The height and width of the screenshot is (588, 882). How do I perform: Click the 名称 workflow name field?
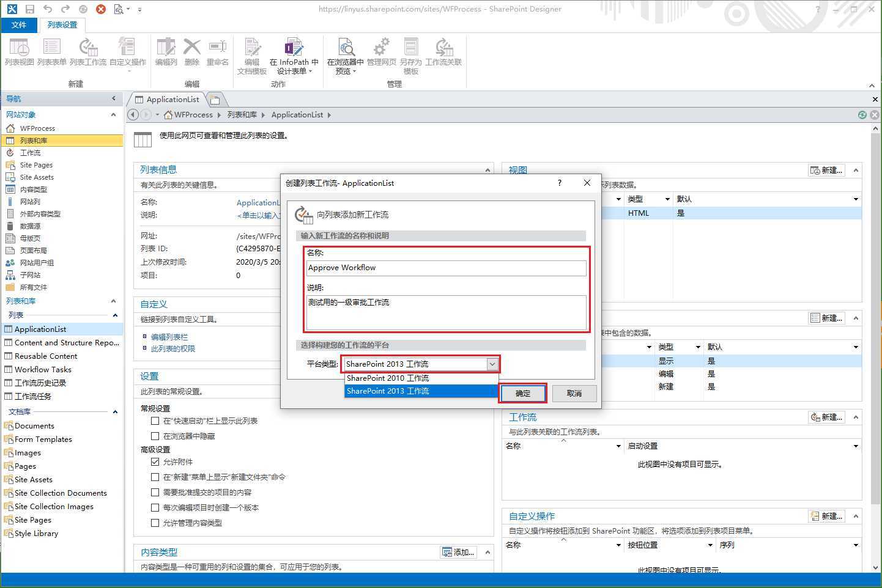[447, 268]
